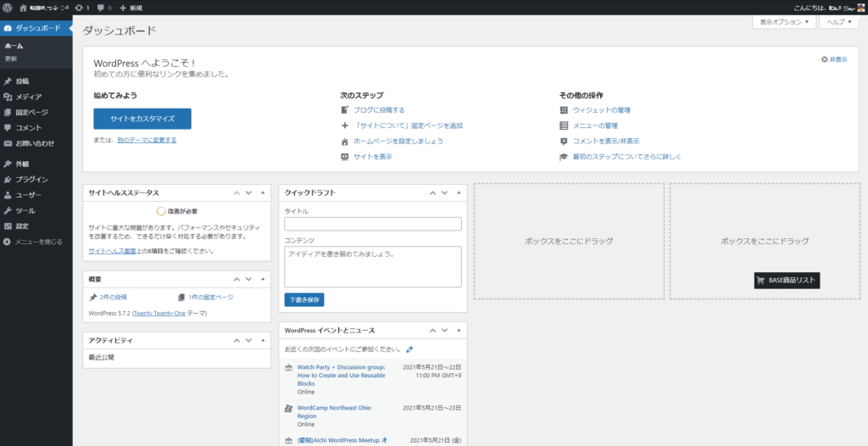Move WordPress イベントとニュース box up

coord(433,330)
